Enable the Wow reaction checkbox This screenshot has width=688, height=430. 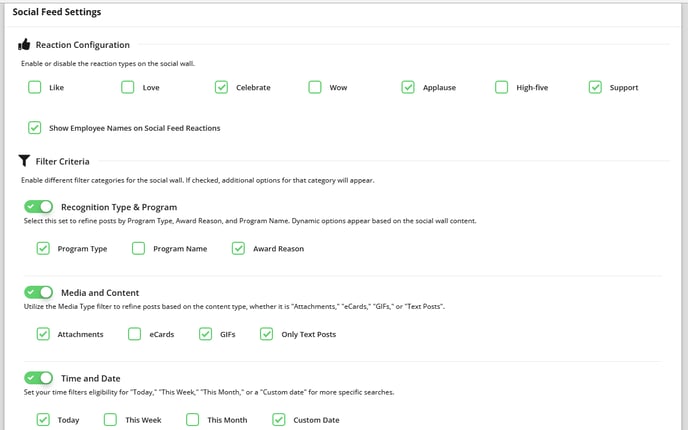click(x=315, y=87)
